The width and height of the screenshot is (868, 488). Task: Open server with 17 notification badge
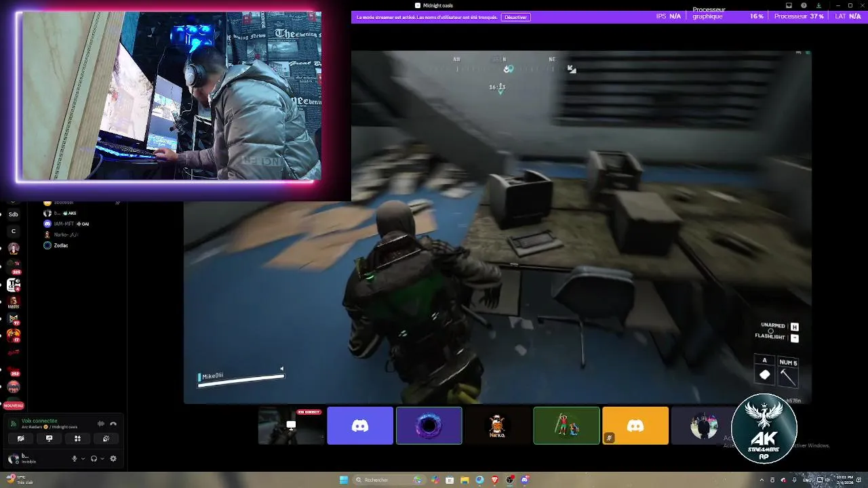tap(14, 335)
